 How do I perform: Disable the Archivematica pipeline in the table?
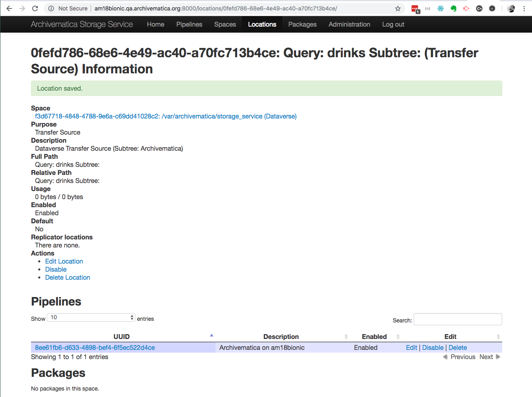pos(433,347)
